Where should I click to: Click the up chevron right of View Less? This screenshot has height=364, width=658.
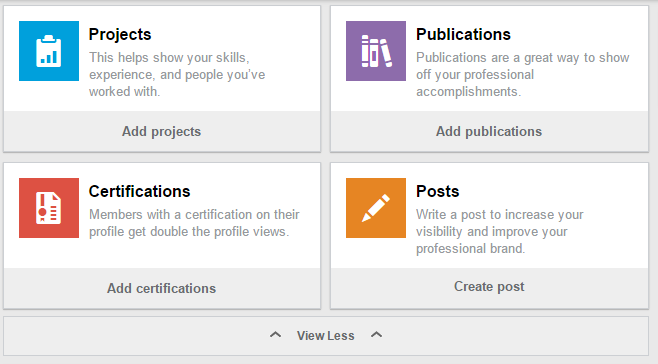coord(376,335)
